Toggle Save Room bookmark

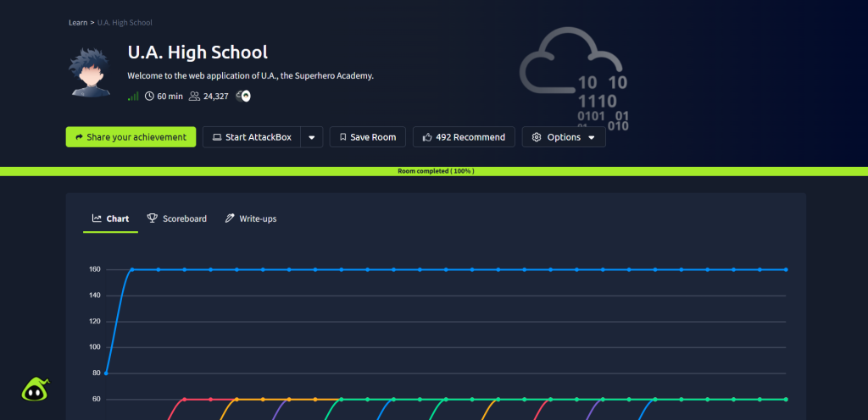click(x=368, y=137)
